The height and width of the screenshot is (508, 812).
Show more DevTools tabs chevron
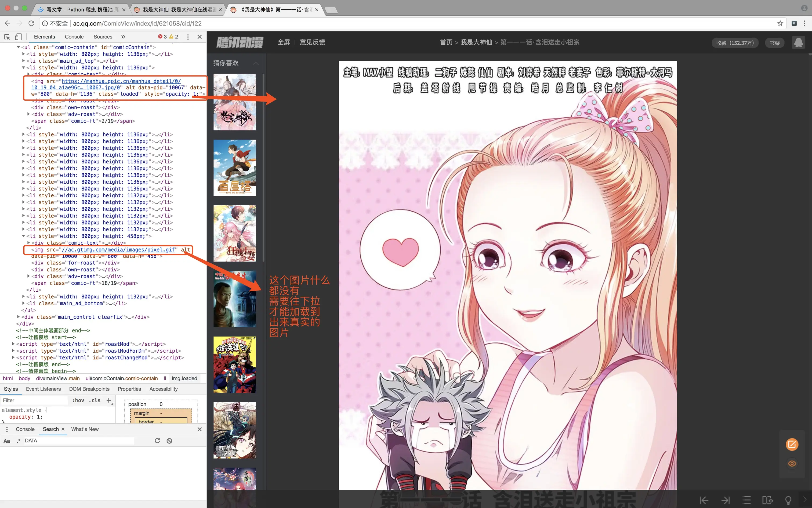tap(123, 37)
